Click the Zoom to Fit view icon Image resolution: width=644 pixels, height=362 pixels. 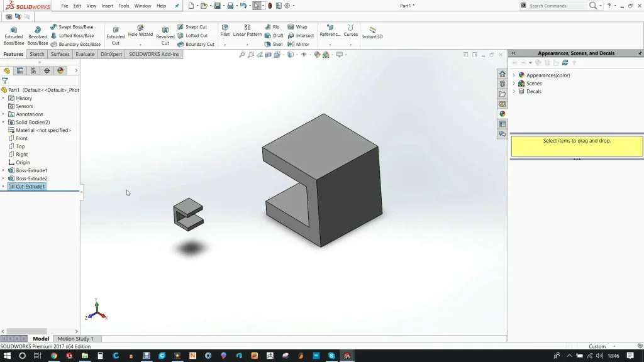coord(242,55)
